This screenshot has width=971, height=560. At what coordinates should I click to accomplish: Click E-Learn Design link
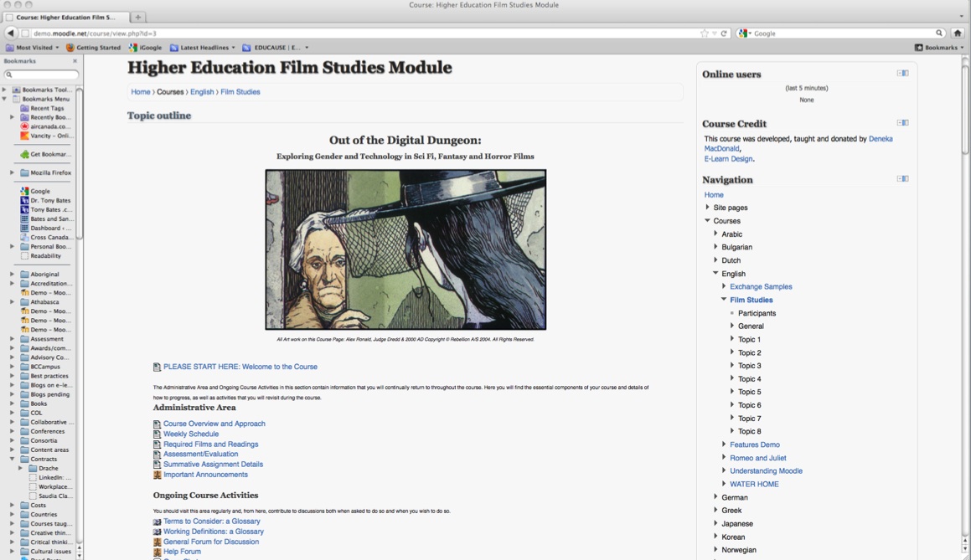click(728, 159)
